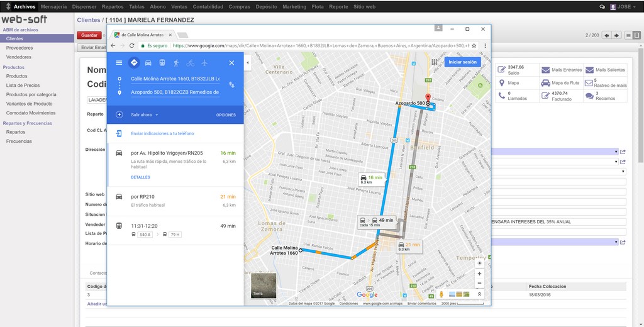
Task: Choose the flights travel mode icon
Action: coord(204,63)
